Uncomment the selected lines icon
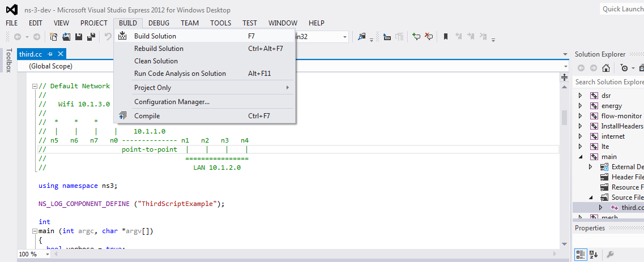The height and width of the screenshot is (262, 644). 429,37
